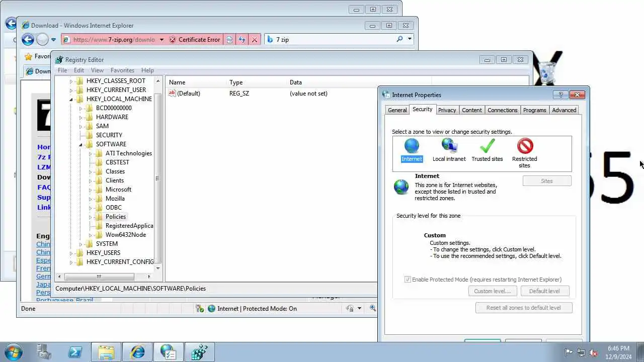Viewport: 644px width, 362px height.
Task: Expand the Microsoft key under SOFTWARE
Action: (90, 190)
